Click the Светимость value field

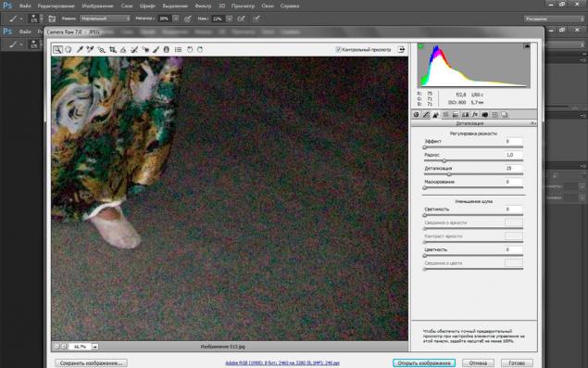point(513,209)
